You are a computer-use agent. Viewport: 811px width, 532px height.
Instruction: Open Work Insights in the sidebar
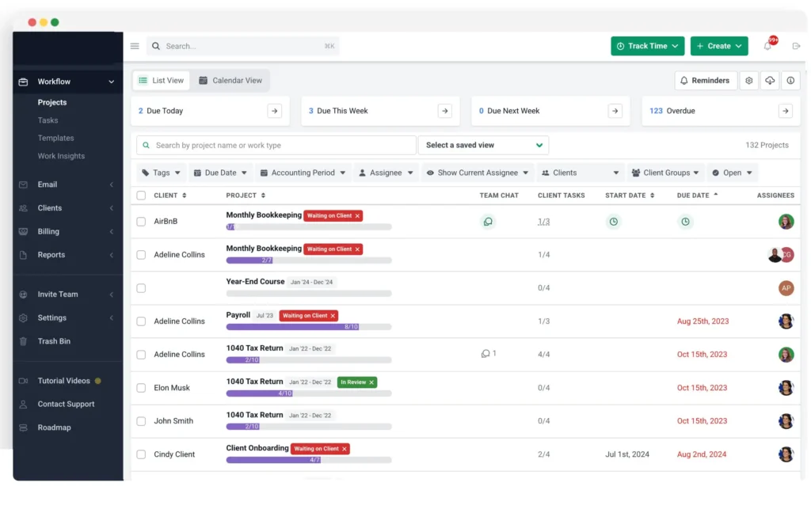pyautogui.click(x=61, y=156)
